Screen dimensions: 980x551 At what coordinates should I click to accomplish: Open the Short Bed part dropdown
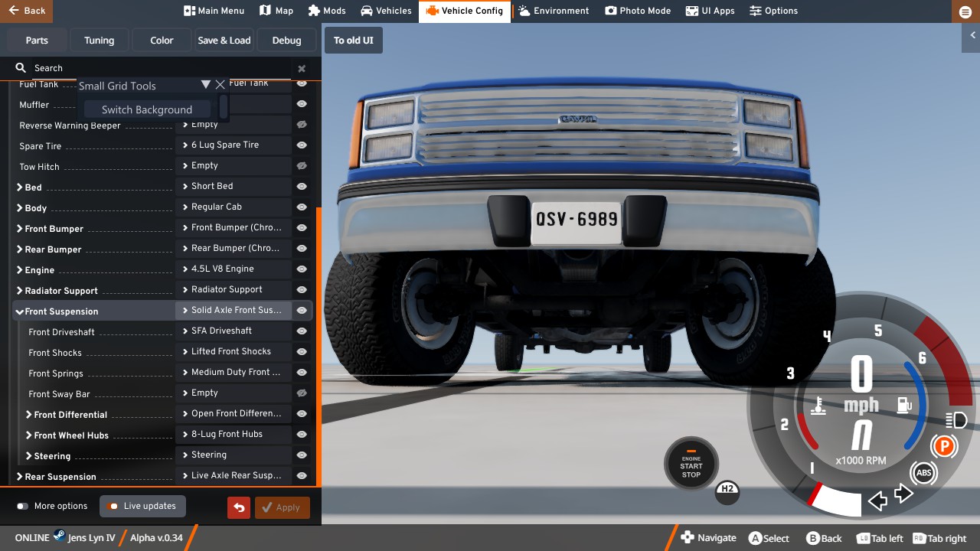coord(234,186)
